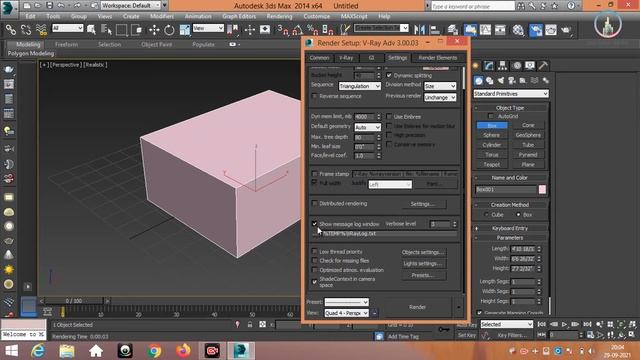The width and height of the screenshot is (640, 360).
Task: Select the Geometry category icon
Action: 478,80
